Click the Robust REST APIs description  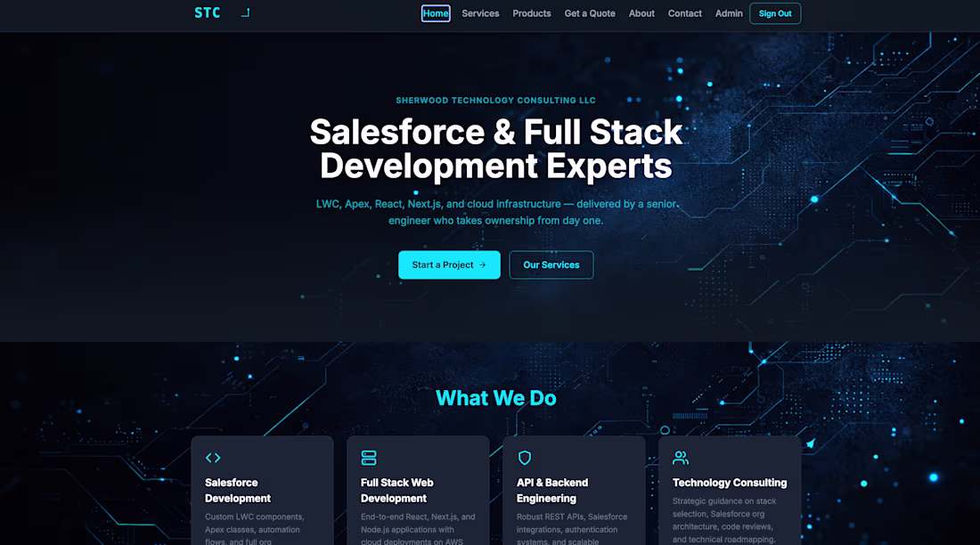(x=572, y=529)
